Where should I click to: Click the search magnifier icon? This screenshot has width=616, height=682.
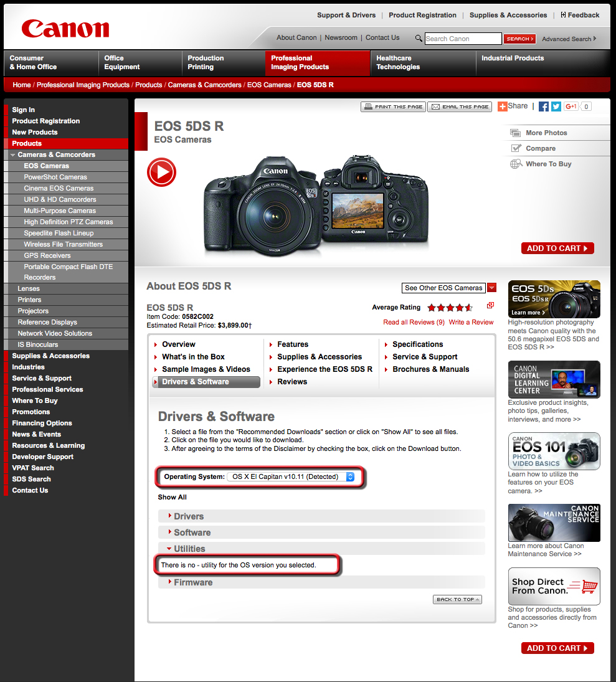pyautogui.click(x=419, y=38)
